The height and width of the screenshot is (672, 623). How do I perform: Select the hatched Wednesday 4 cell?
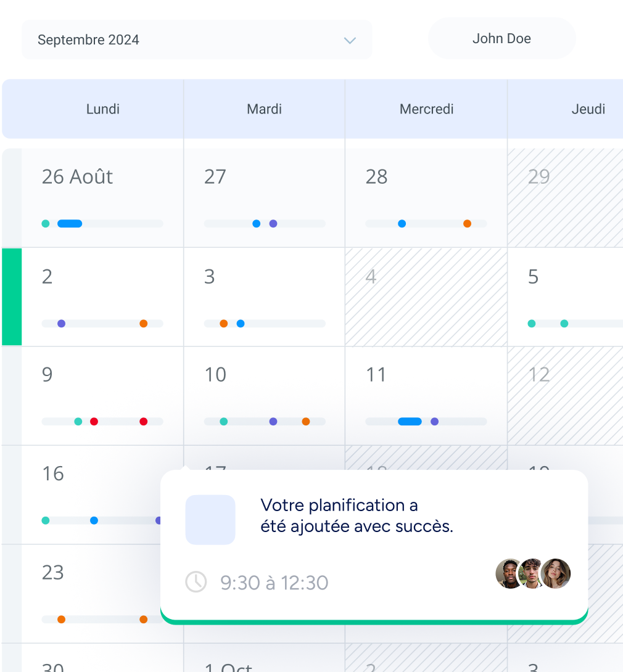[426, 297]
